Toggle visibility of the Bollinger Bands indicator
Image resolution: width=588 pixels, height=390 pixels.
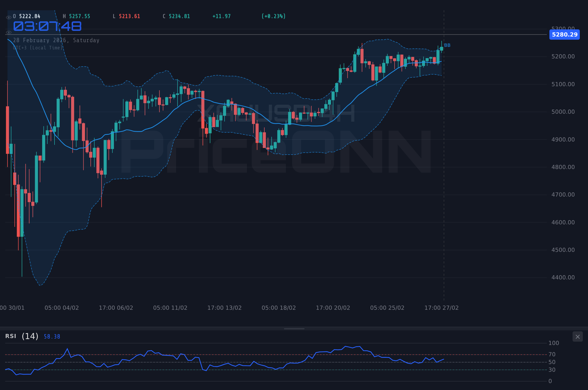tap(8, 32)
